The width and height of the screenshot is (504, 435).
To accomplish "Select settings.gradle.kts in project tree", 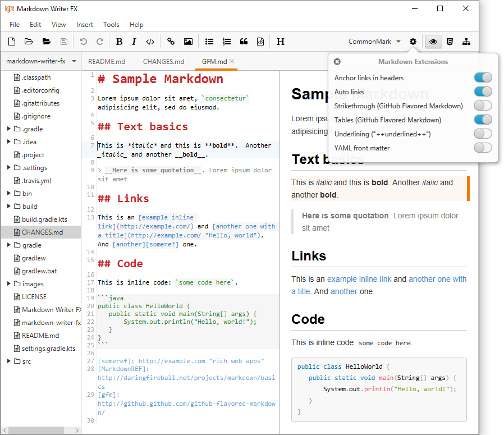I will pyautogui.click(x=48, y=348).
